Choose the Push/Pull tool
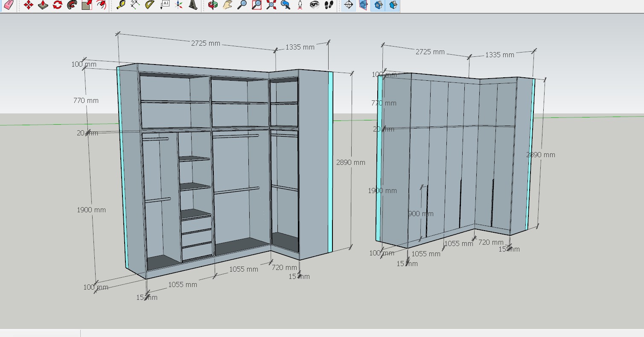644x337 pixels. tap(43, 5)
